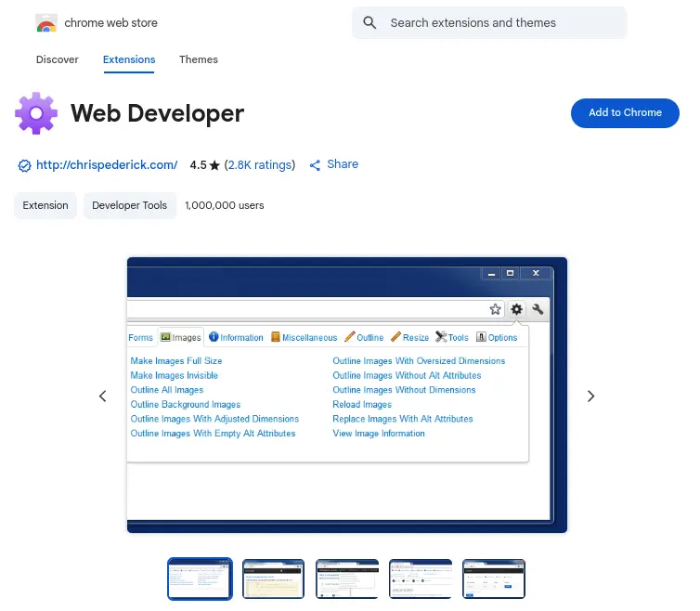Open the Extensions tab
Viewport: 700px width, 611px height.
point(129,59)
